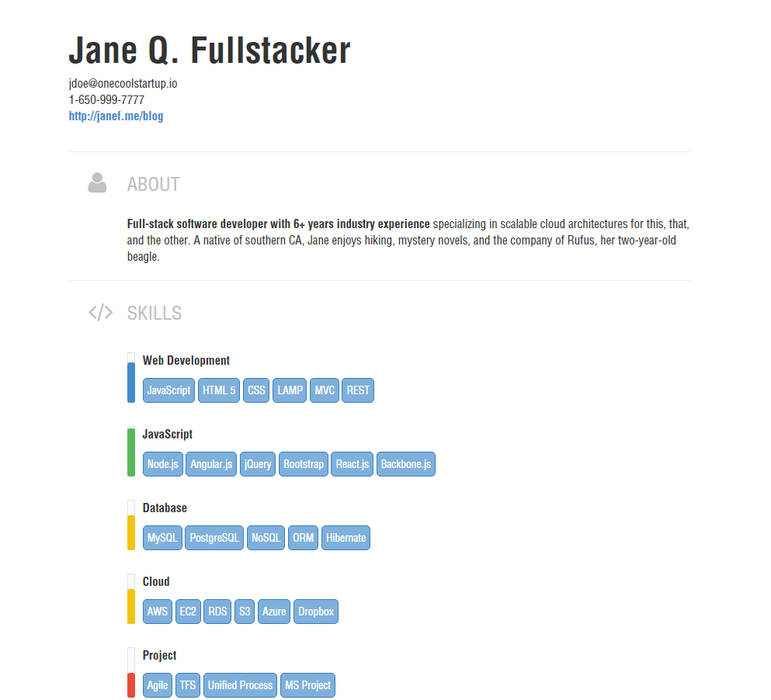
Task: Click the About section person icon
Action: [97, 183]
